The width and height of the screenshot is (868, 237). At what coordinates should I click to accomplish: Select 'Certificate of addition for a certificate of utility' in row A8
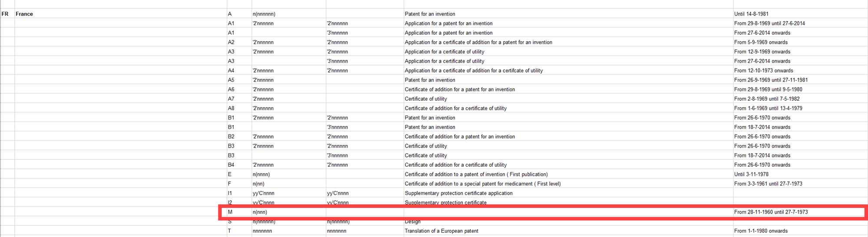coord(455,109)
